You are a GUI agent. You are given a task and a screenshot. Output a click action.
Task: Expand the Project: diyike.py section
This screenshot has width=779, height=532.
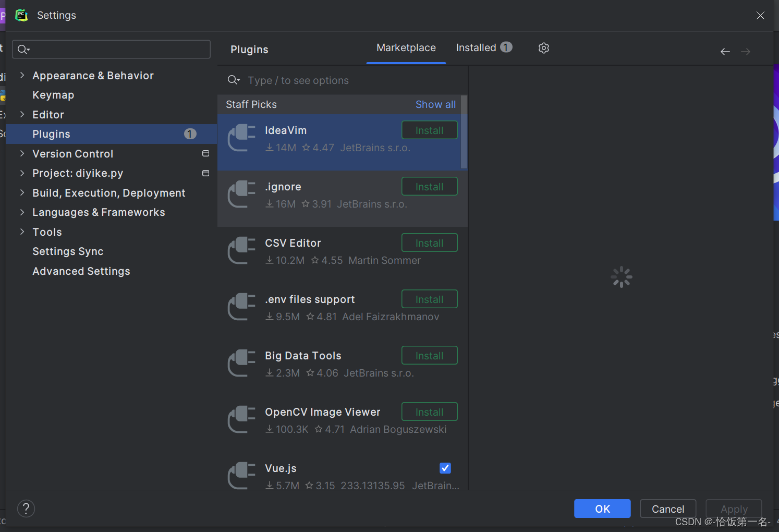[x=22, y=173]
